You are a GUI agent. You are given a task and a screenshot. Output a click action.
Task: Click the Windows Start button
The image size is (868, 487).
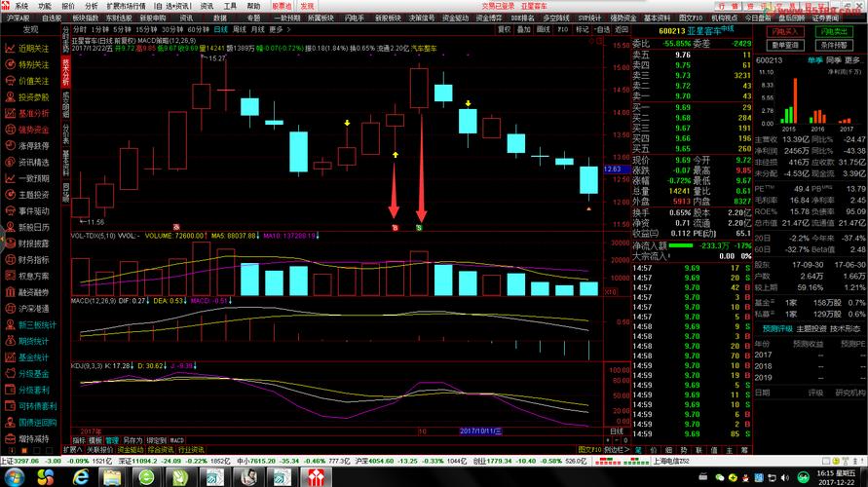14,477
